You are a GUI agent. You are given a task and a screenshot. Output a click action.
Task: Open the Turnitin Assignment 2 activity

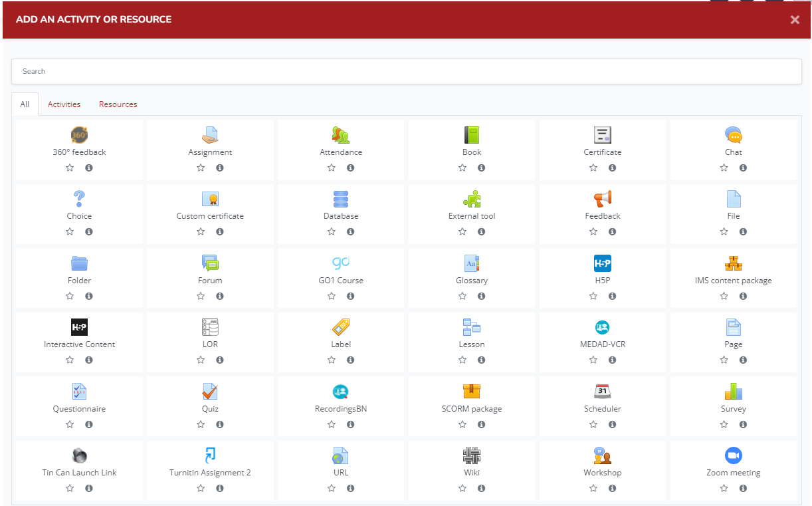point(210,455)
